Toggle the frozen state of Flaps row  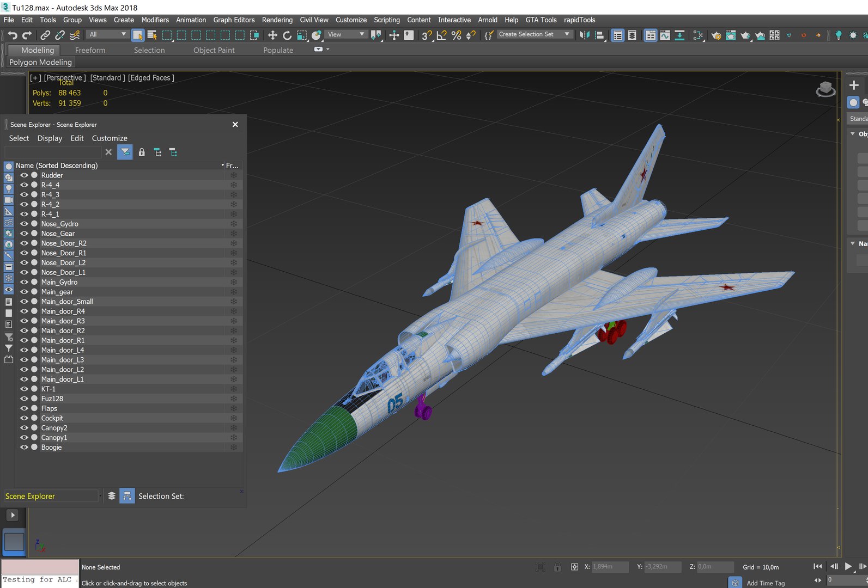click(234, 408)
